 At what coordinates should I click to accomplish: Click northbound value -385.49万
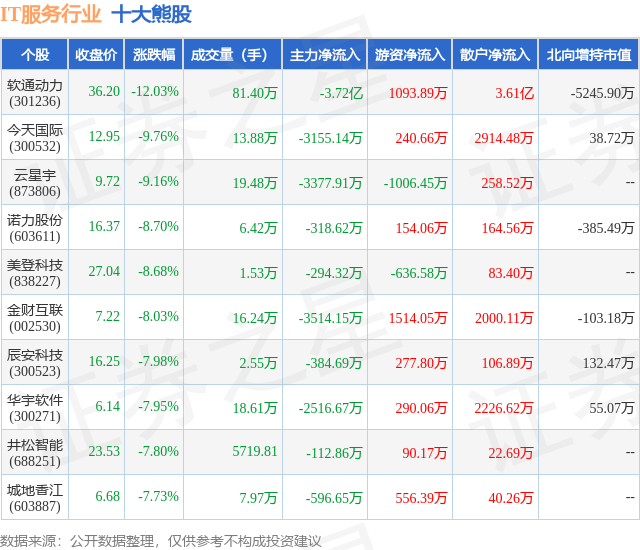tap(606, 228)
